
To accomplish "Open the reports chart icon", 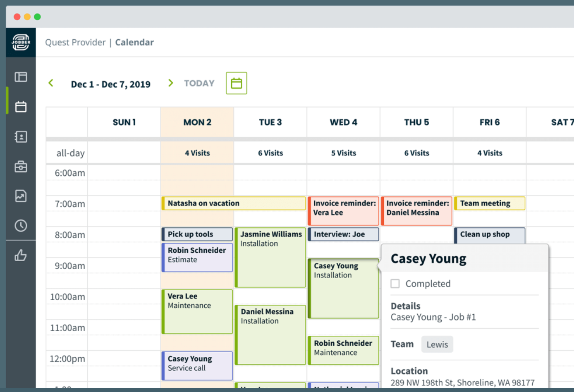I will tap(21, 196).
